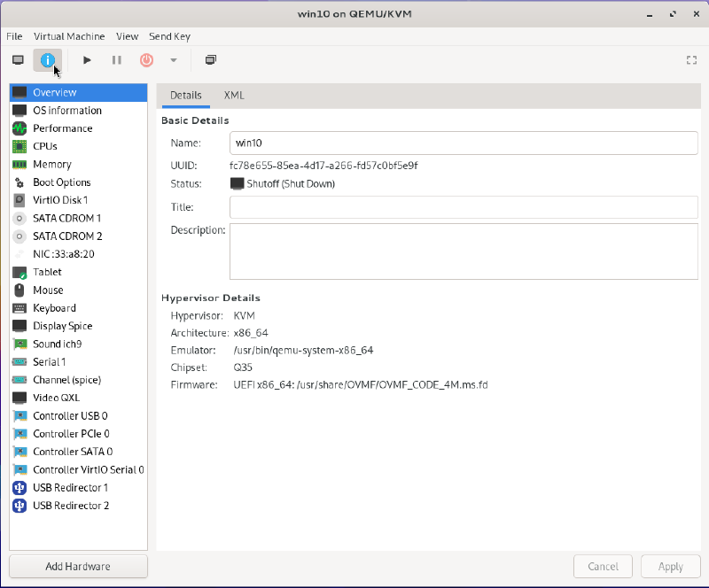
Task: Click the empty Title input field
Action: [x=464, y=207]
